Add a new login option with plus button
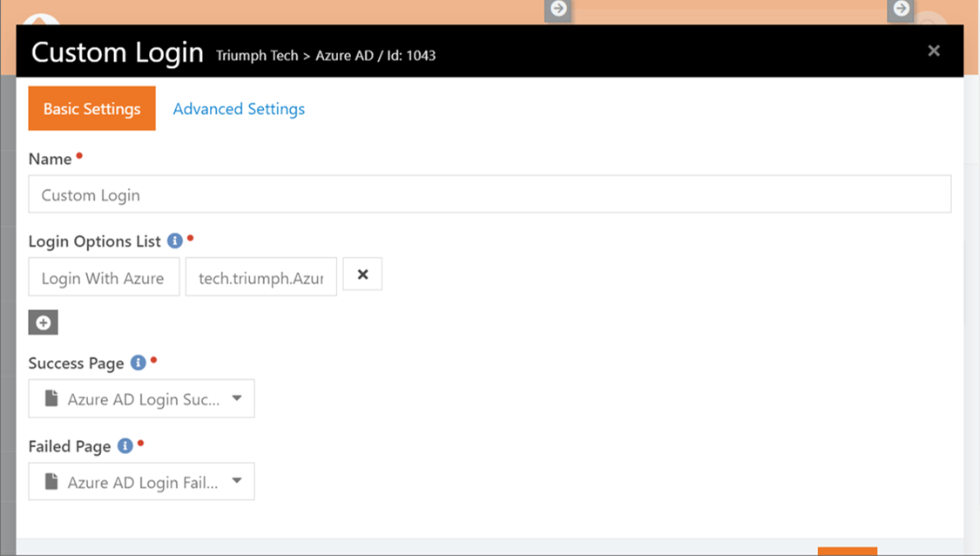Screen dimensions: 980x556 click(44, 322)
